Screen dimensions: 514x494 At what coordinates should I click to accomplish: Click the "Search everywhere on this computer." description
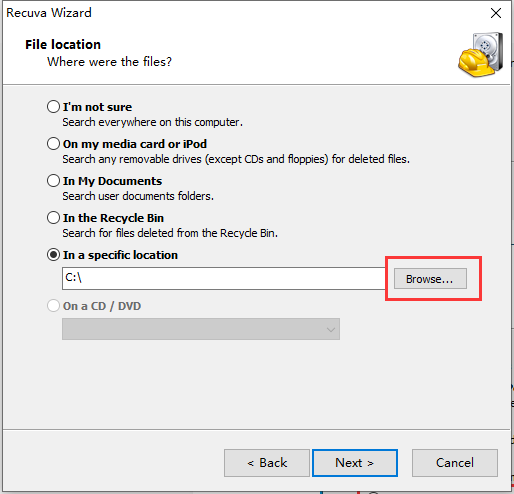click(x=152, y=122)
